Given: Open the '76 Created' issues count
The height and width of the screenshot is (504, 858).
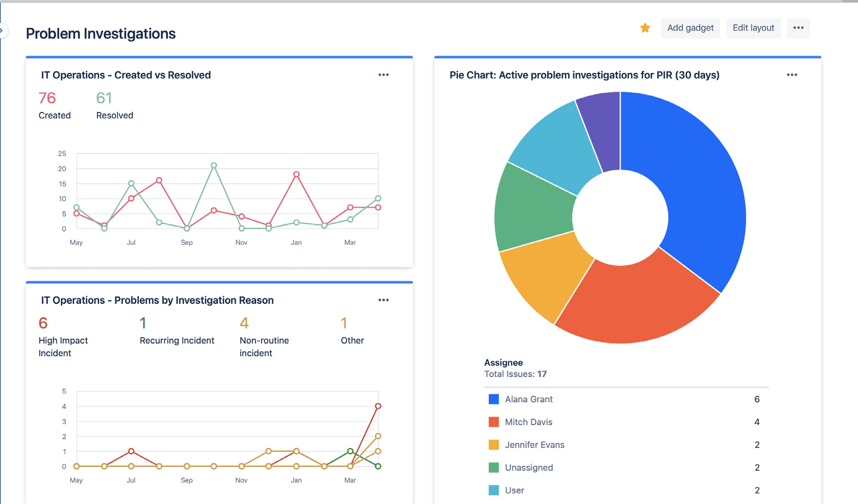Looking at the screenshot, I should pos(47,98).
